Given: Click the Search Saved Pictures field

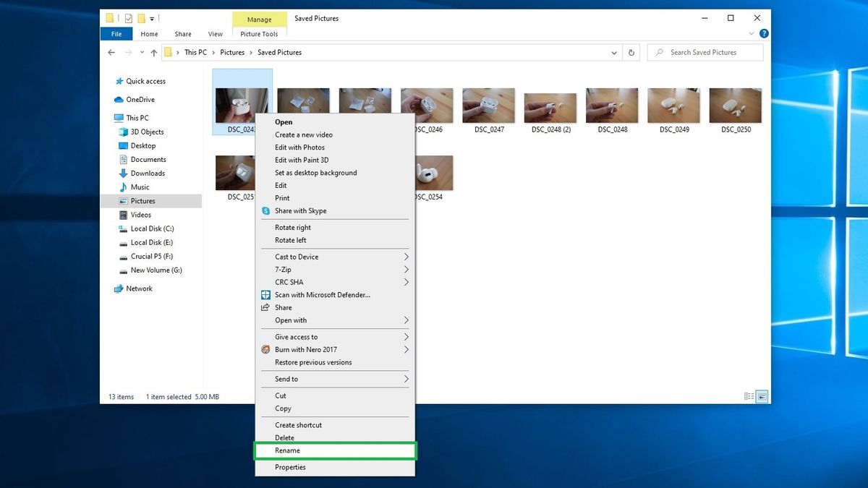Looking at the screenshot, I should pos(705,52).
